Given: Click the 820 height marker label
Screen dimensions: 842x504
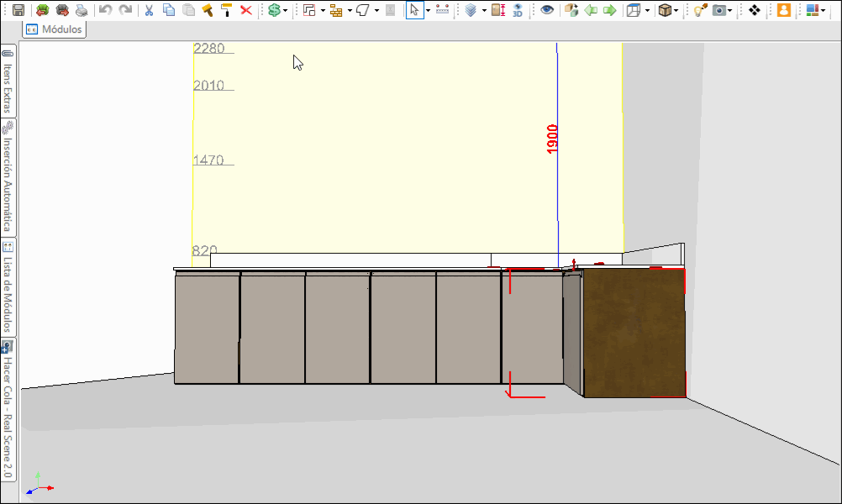Looking at the screenshot, I should pyautogui.click(x=204, y=250).
